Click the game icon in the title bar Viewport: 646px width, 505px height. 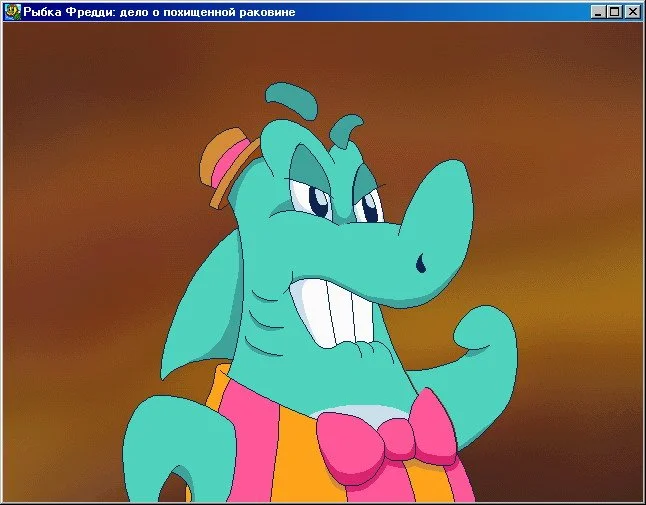click(12, 12)
